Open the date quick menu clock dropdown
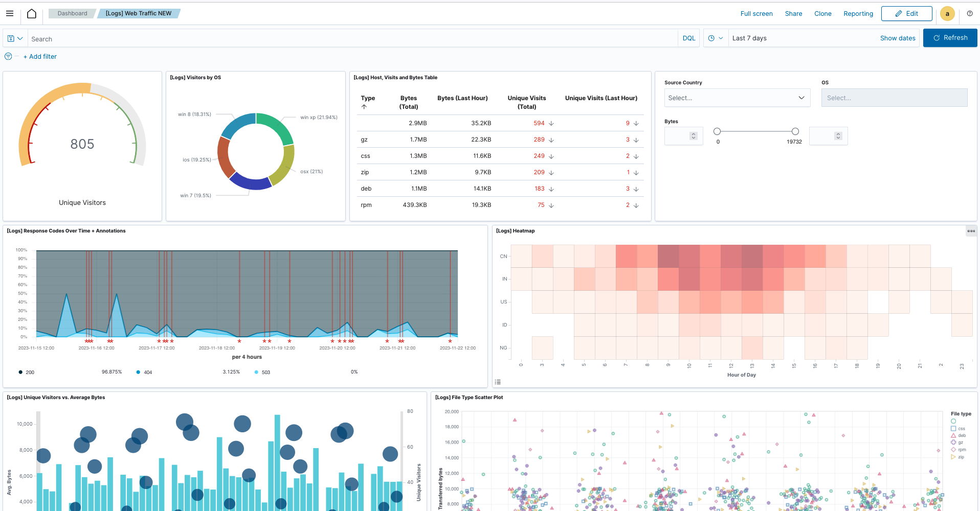 [715, 38]
